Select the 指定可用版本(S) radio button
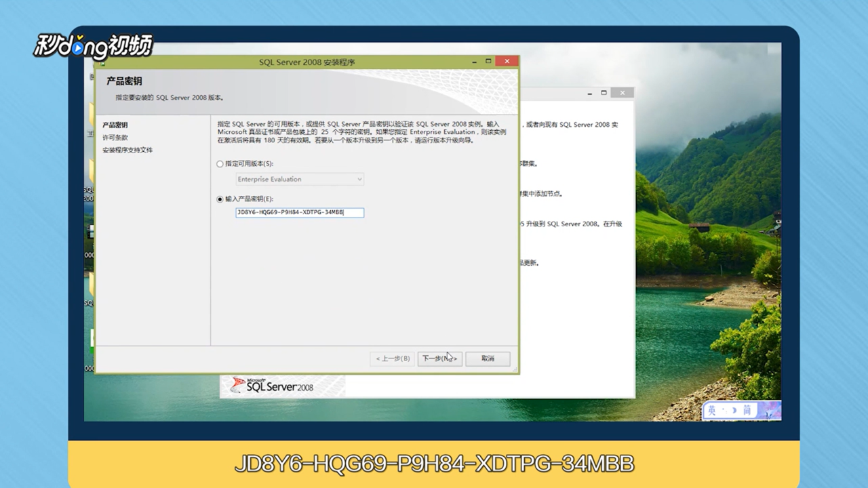 (x=220, y=164)
